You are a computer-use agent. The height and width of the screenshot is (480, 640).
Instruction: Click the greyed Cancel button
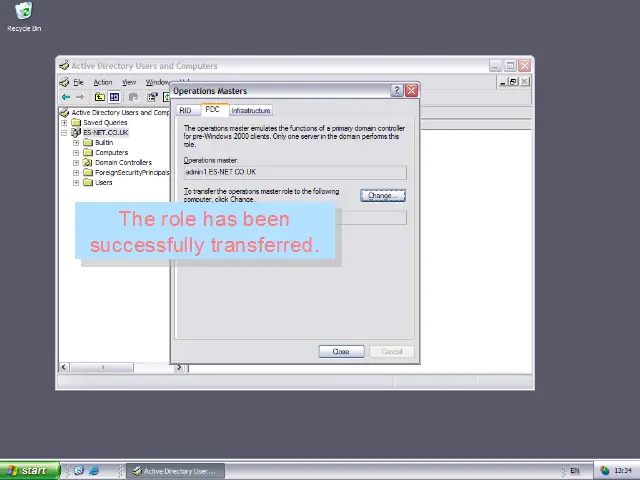point(392,351)
